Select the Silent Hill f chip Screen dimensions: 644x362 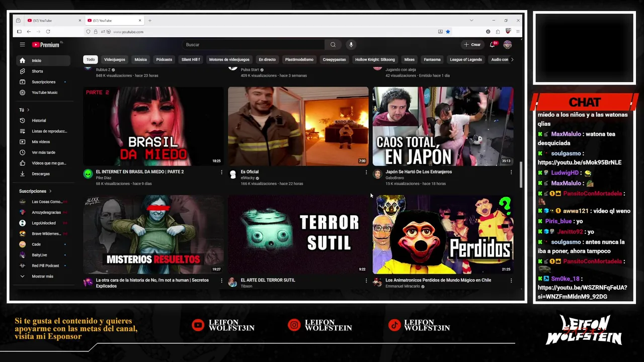click(191, 59)
